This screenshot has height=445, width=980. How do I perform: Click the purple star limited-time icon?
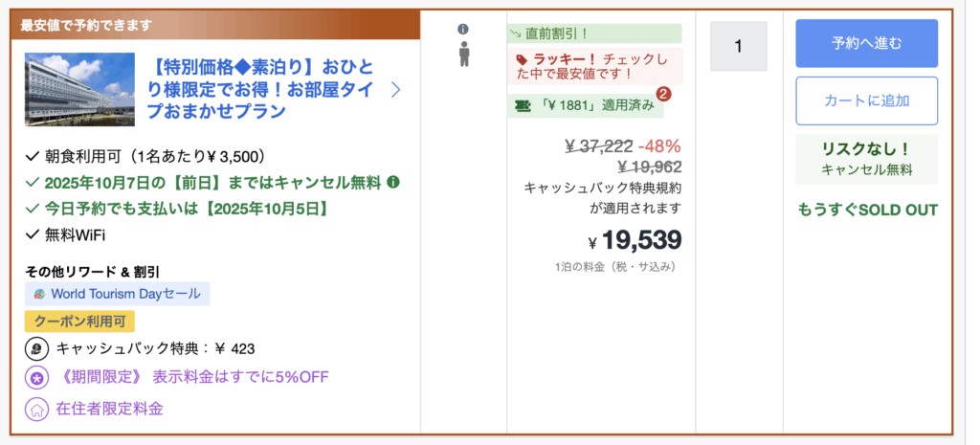[36, 377]
